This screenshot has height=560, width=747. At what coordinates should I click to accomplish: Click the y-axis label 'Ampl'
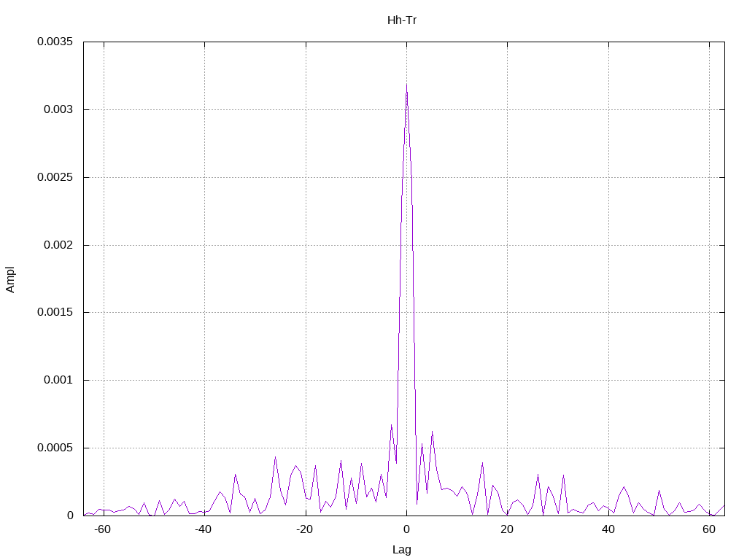pos(10,279)
